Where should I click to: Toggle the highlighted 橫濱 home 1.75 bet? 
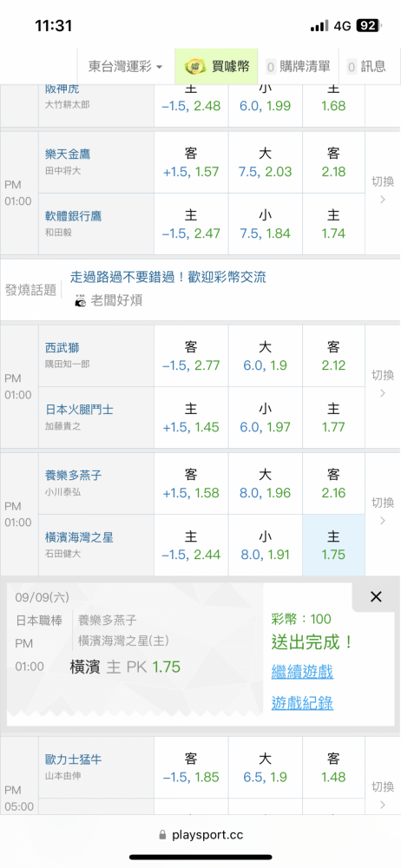[x=333, y=545]
